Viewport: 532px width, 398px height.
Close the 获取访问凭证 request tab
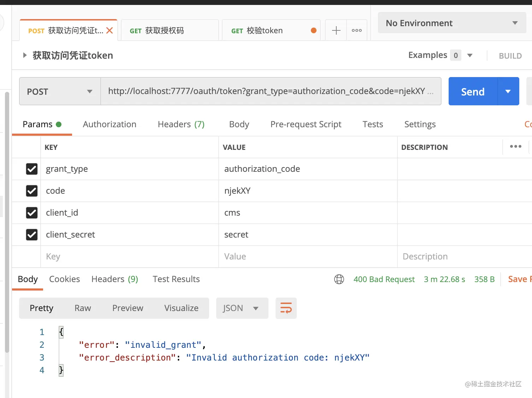110,30
